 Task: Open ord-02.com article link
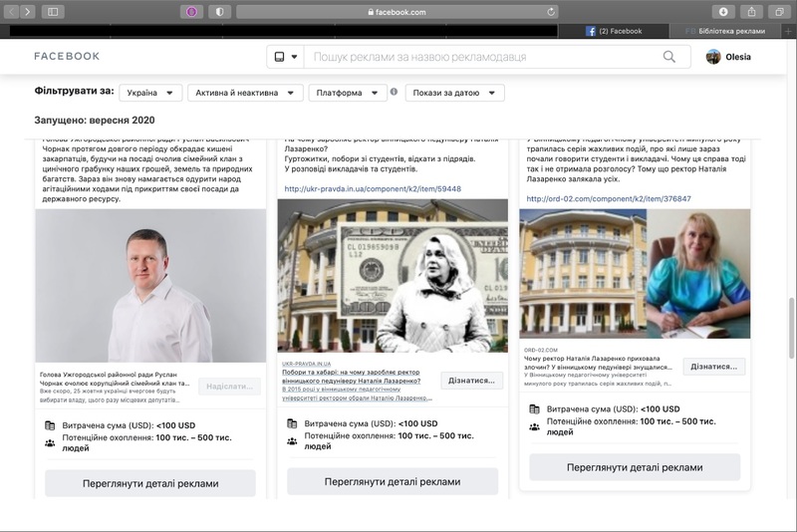coord(609,198)
